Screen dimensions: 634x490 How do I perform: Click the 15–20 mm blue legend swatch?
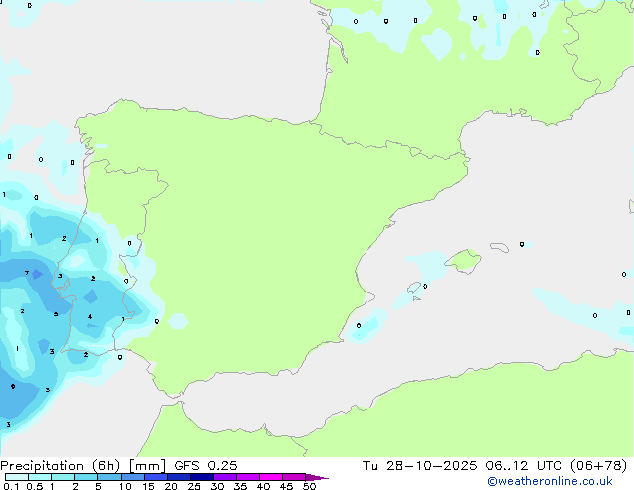click(156, 477)
